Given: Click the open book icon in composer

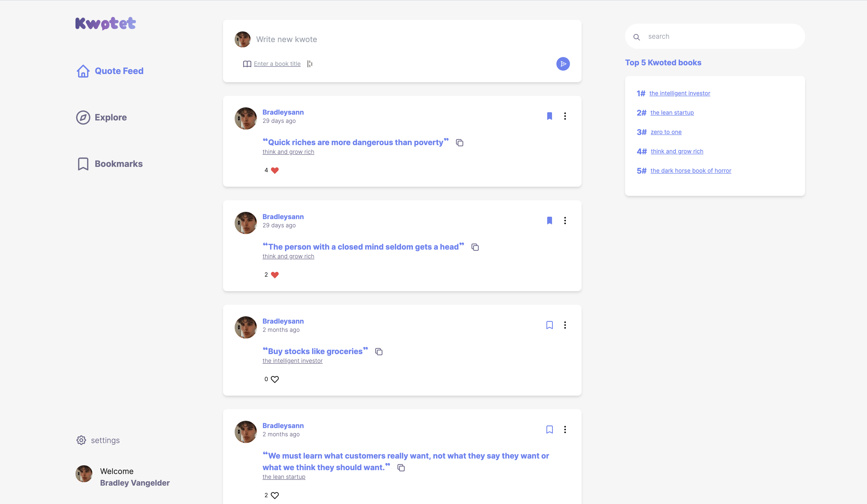Looking at the screenshot, I should point(247,64).
